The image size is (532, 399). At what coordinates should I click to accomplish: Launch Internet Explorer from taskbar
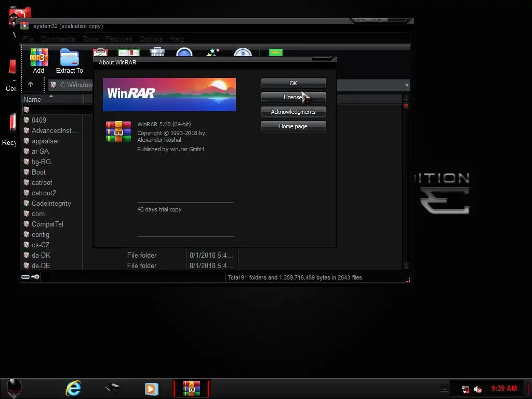73,388
